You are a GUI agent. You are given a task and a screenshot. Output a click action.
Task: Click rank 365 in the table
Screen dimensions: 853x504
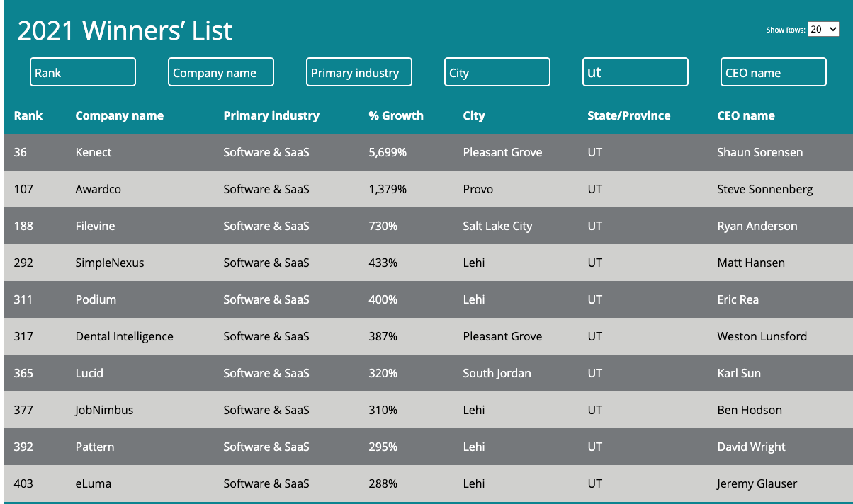click(x=23, y=373)
